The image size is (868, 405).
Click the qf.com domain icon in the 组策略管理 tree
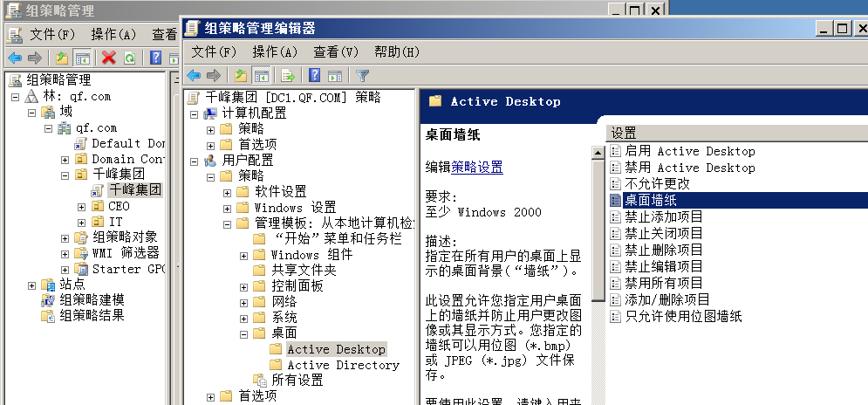click(65, 128)
